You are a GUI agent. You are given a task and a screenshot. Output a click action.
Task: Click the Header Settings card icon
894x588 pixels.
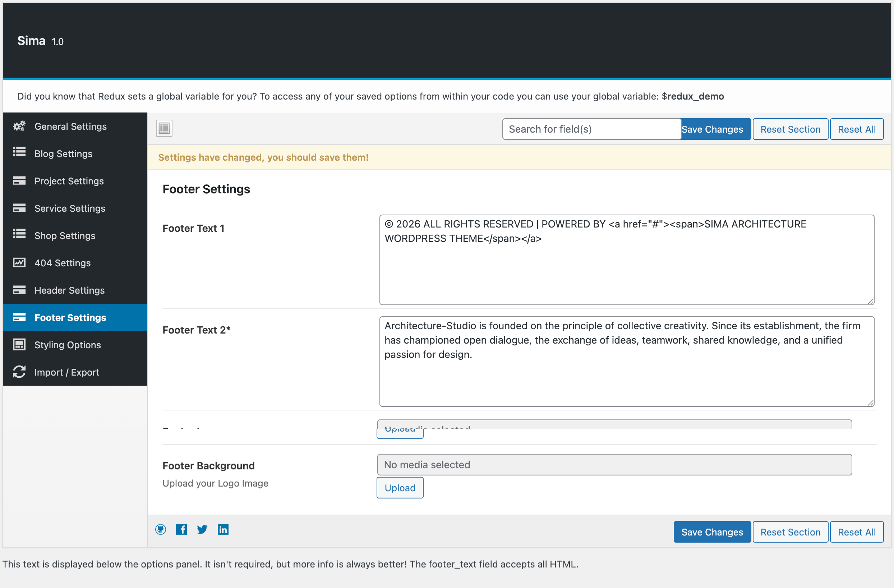pyautogui.click(x=19, y=290)
